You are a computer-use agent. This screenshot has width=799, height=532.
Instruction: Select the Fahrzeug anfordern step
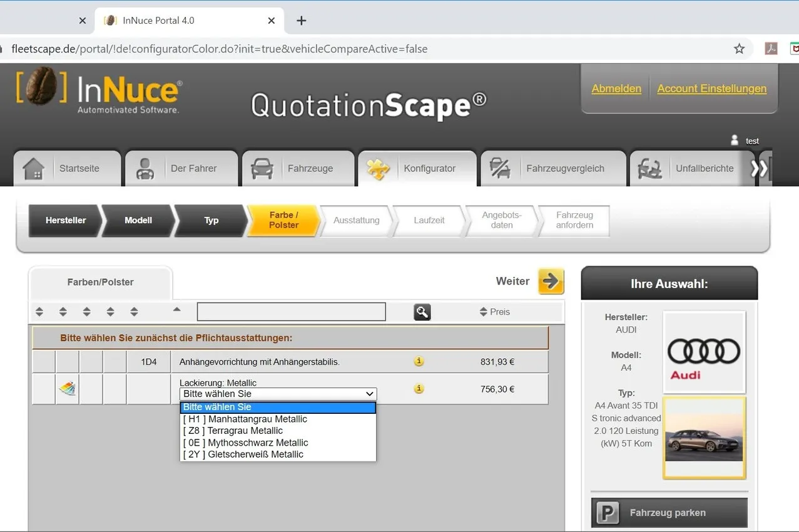574,221
